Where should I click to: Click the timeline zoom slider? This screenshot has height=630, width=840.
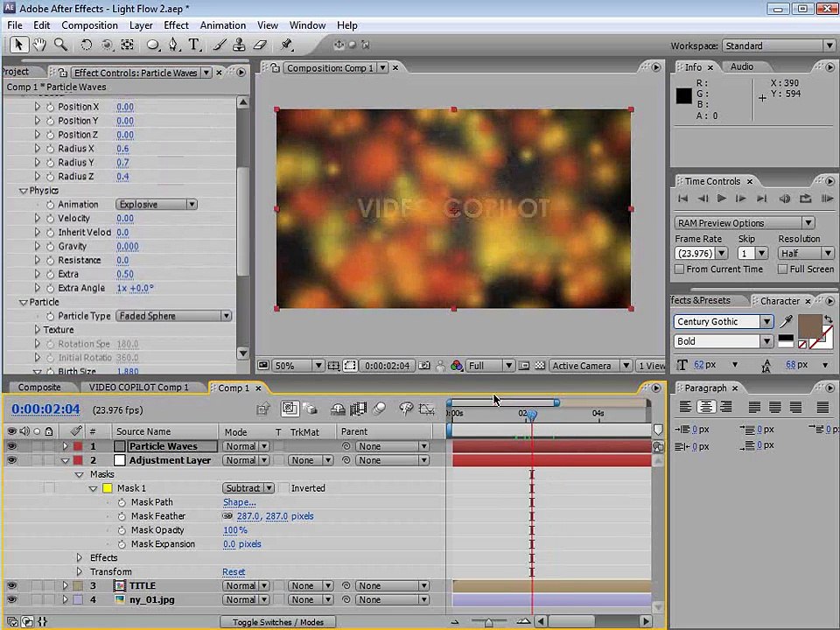[488, 622]
